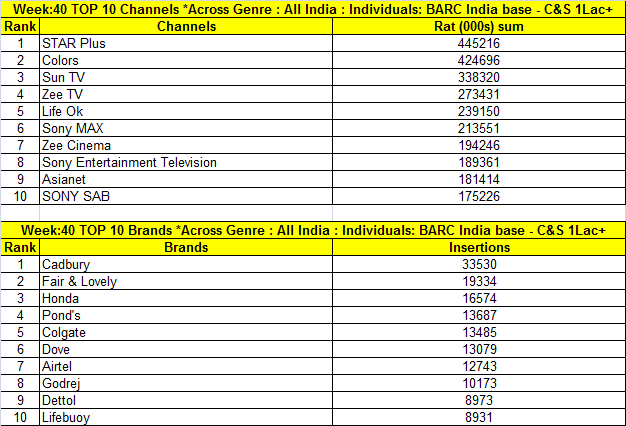626x426 pixels.
Task: Select the Airtel brand cell
Action: pos(186,366)
